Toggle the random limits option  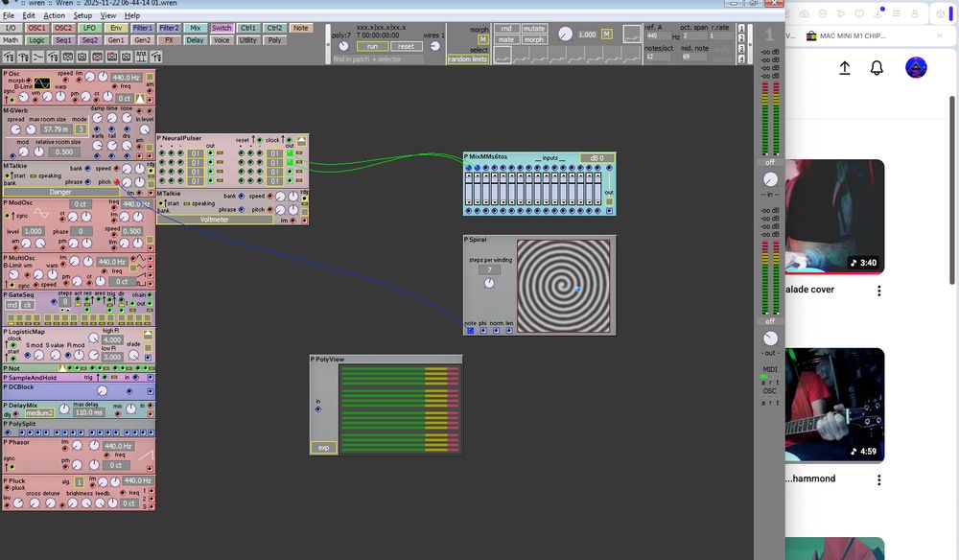467,59
